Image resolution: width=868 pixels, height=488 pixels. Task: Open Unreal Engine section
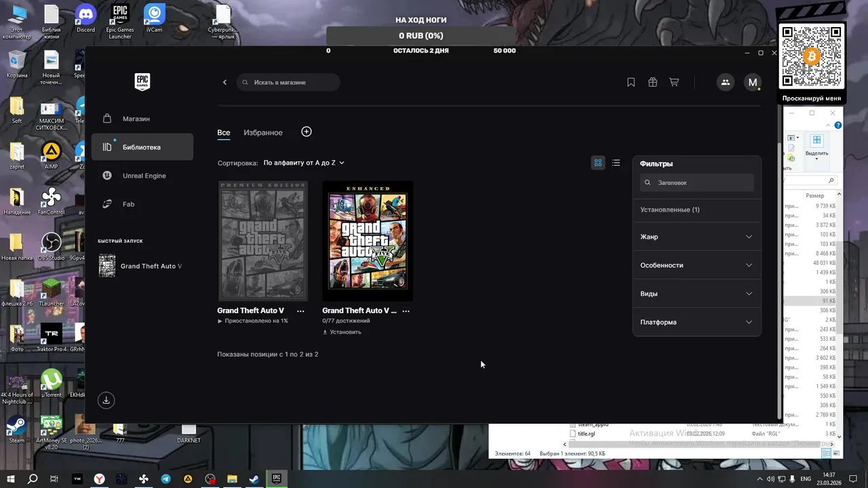point(142,176)
